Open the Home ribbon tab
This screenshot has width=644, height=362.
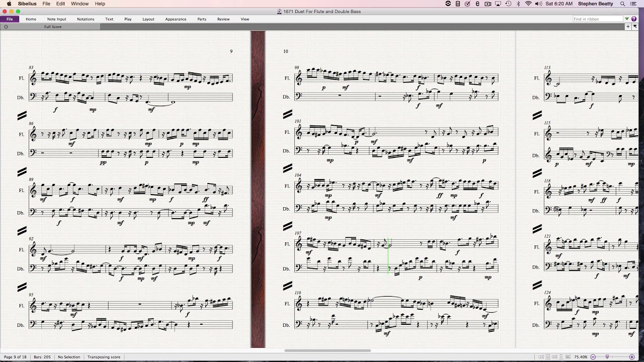coord(31,19)
